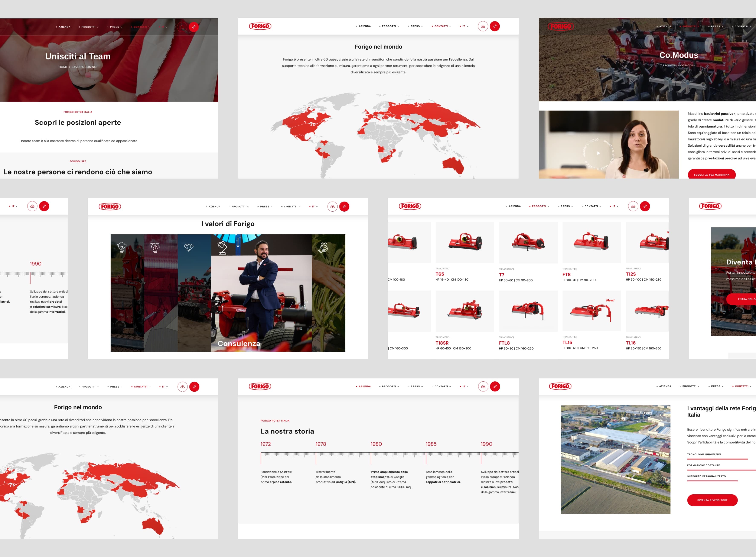Viewport: 756px width, 557px height.
Task: Play the Co.Modus presentation video
Action: pos(599,153)
